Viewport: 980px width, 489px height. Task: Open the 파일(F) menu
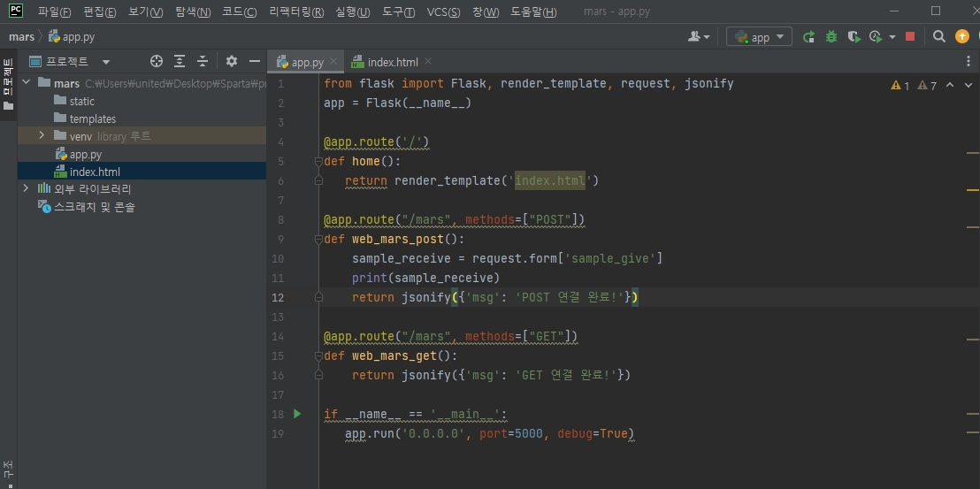pyautogui.click(x=54, y=11)
